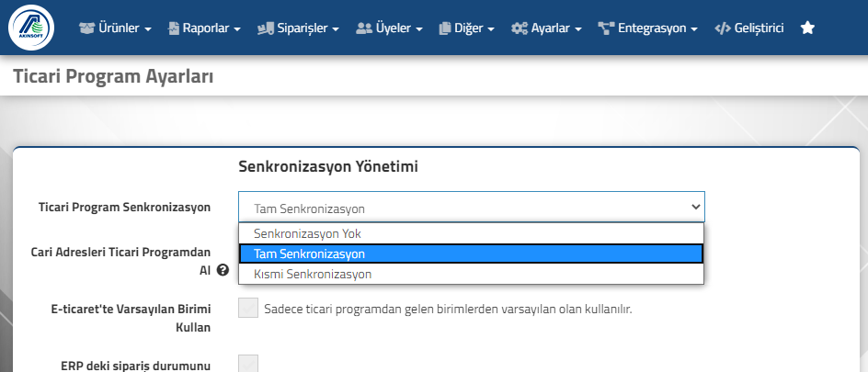Viewport: 868px width, 372px height.
Task: Click the Üyeler people icon
Action: coord(364,28)
